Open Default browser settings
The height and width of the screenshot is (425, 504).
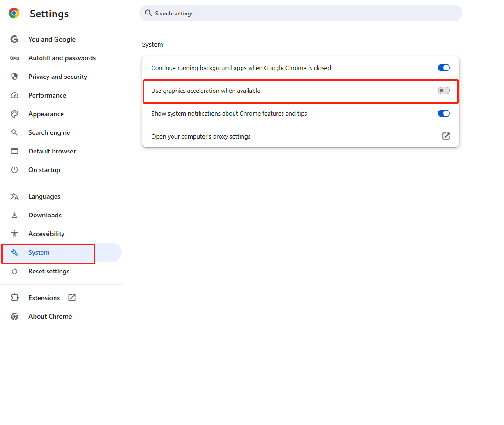tap(52, 151)
